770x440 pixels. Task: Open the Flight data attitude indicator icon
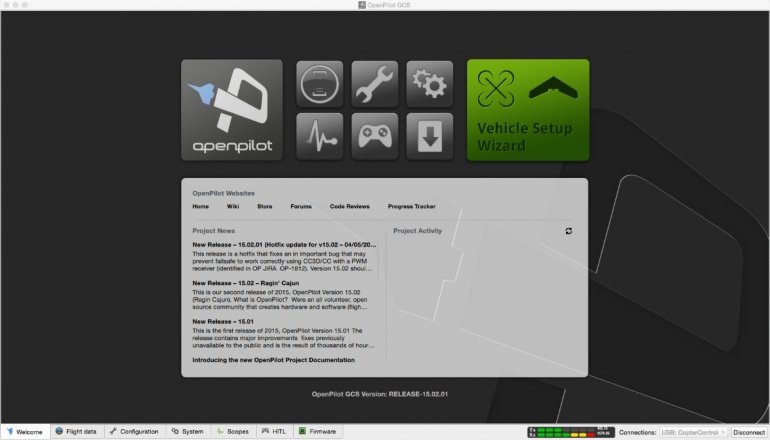click(x=320, y=84)
